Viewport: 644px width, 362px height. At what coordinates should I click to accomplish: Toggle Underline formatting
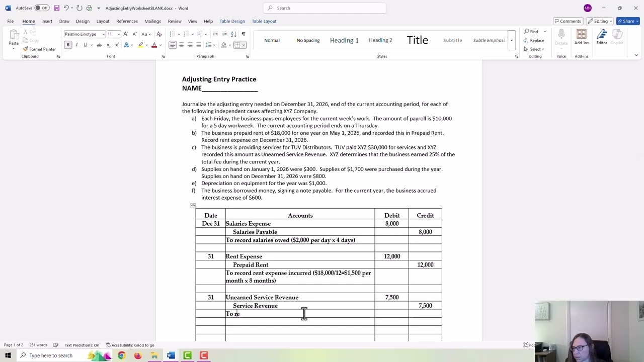coord(85,45)
